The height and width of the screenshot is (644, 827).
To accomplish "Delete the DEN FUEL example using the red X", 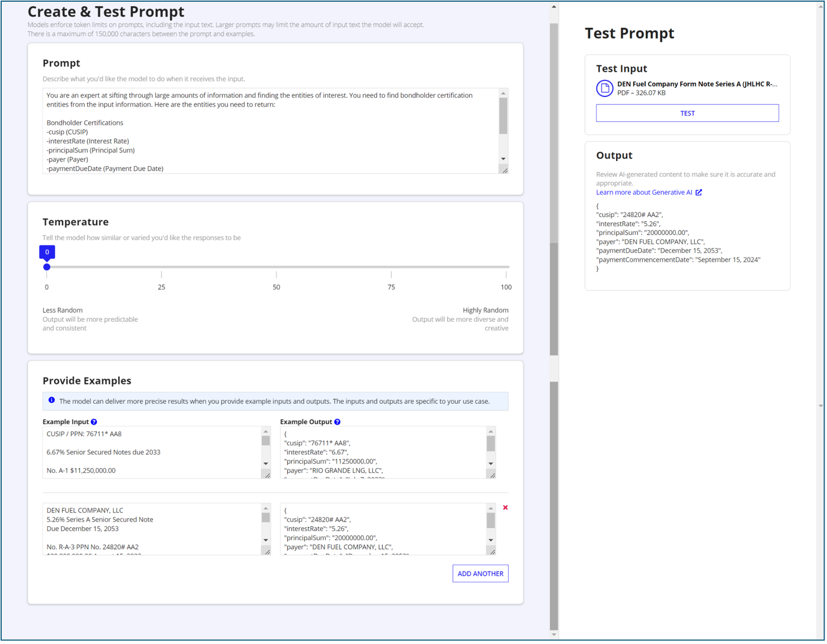I will [x=504, y=507].
